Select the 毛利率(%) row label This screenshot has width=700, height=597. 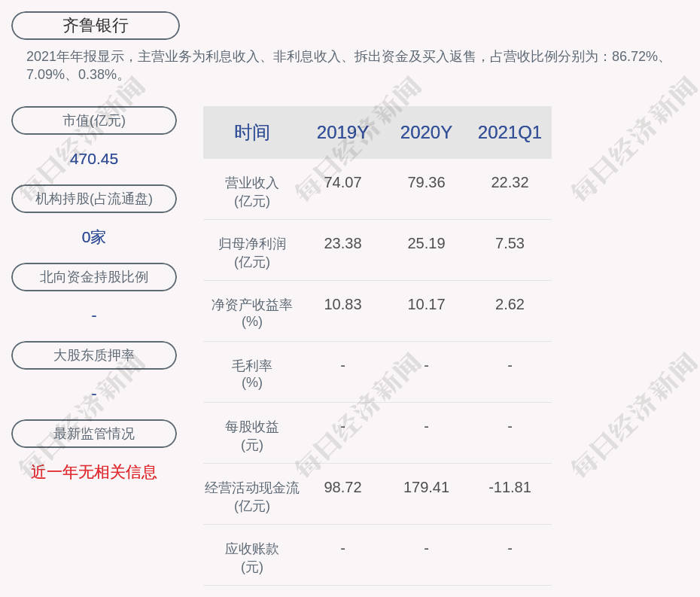click(x=252, y=373)
